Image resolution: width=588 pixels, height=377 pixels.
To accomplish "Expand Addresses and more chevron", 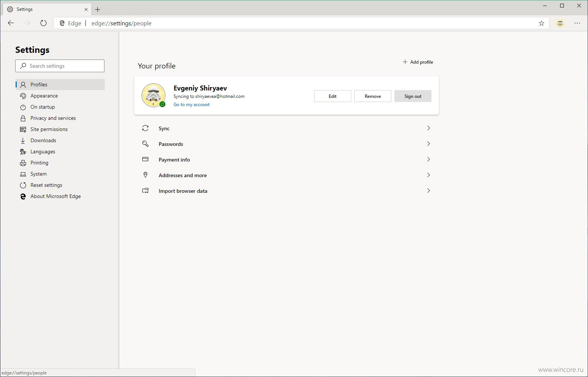I will (429, 175).
